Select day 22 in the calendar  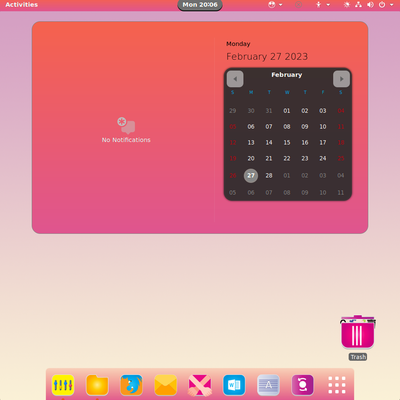tap(287, 159)
